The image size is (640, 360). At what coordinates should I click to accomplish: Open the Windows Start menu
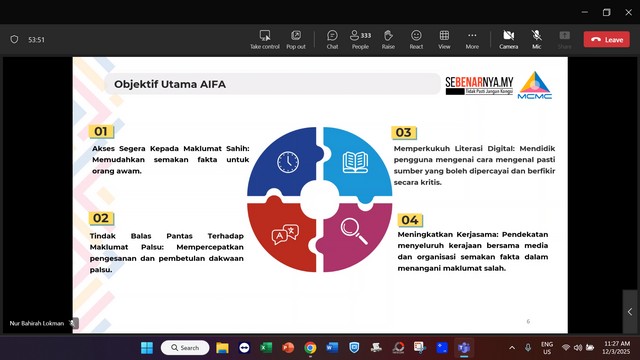147,348
